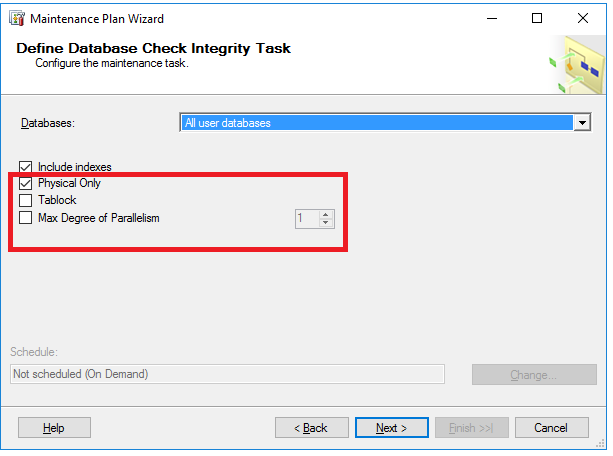Close the wizard window

pyautogui.click(x=583, y=18)
